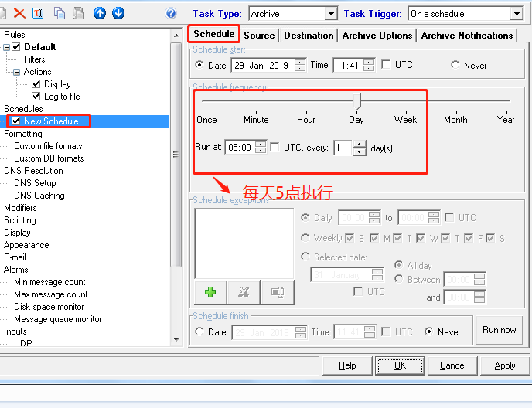
Task: Click the Run at time input field
Action: 240,148
